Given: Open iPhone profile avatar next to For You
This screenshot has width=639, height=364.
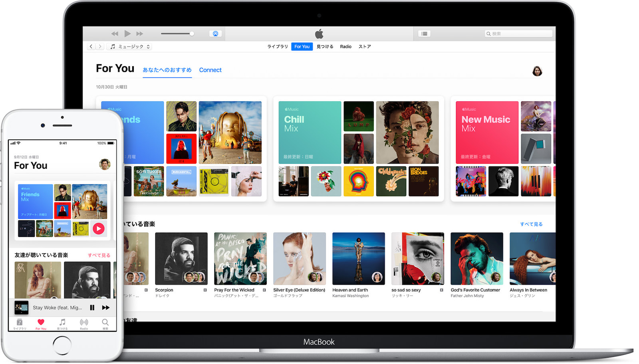Looking at the screenshot, I should tap(105, 164).
